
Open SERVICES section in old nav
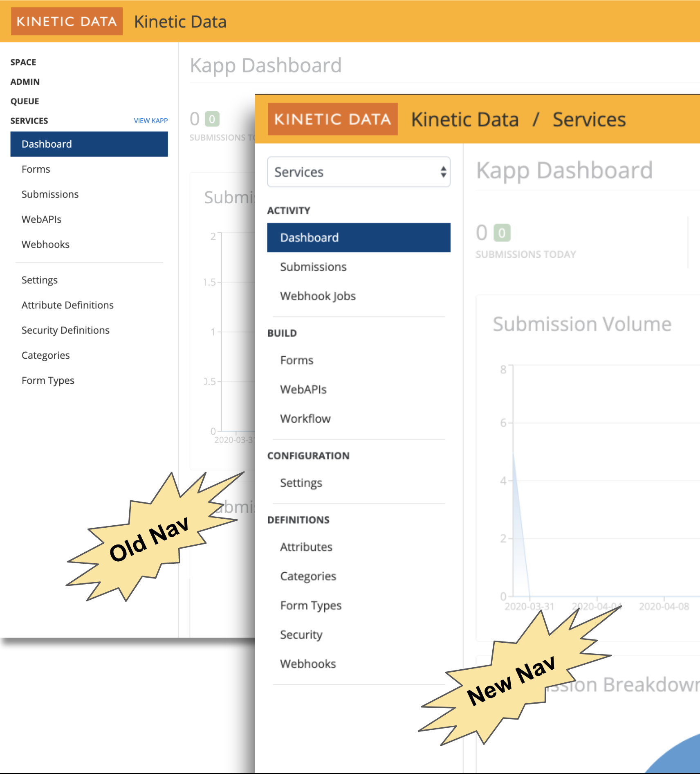(29, 121)
